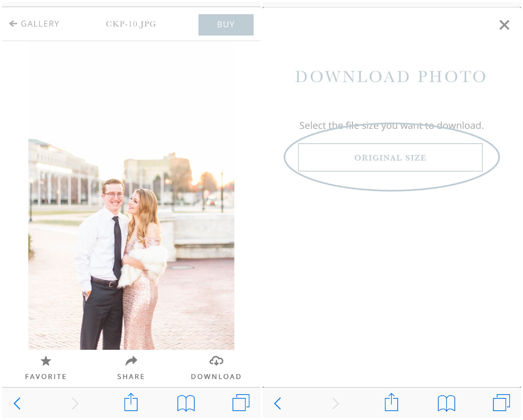
Task: Click the CKP-10.JPG file name
Action: pyautogui.click(x=131, y=24)
